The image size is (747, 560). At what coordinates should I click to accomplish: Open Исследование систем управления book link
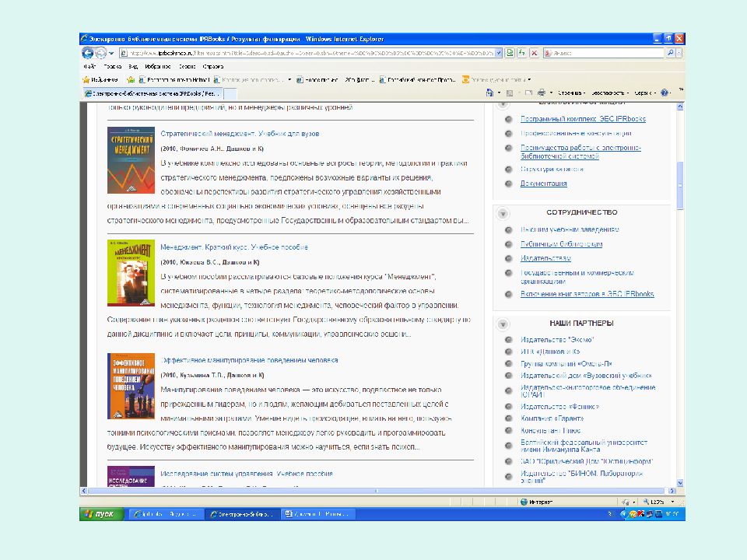[x=247, y=474]
